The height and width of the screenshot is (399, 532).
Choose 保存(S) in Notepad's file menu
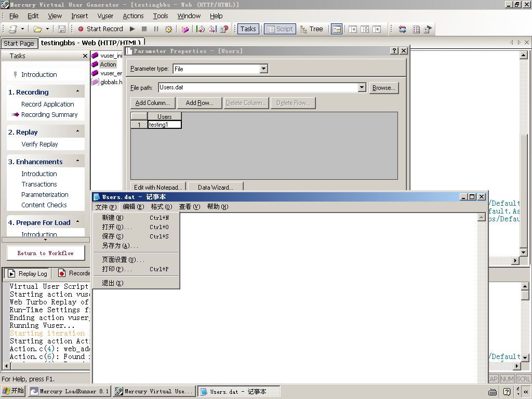136,236
